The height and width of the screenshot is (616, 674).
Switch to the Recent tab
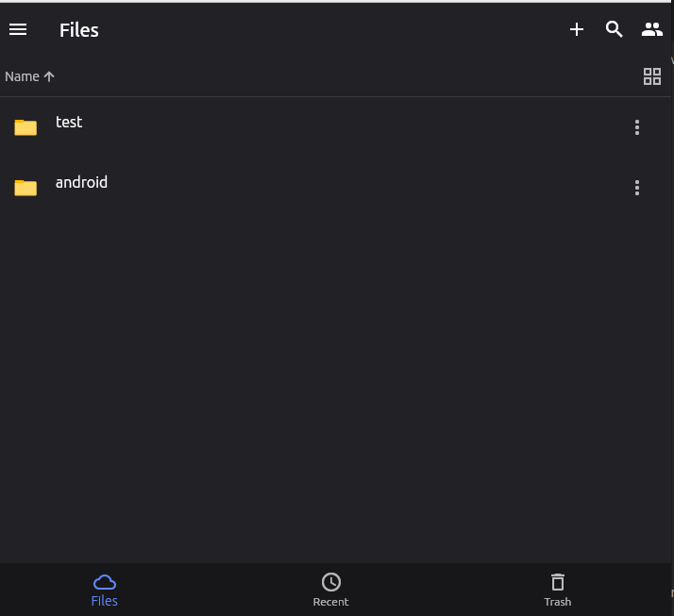[330, 590]
